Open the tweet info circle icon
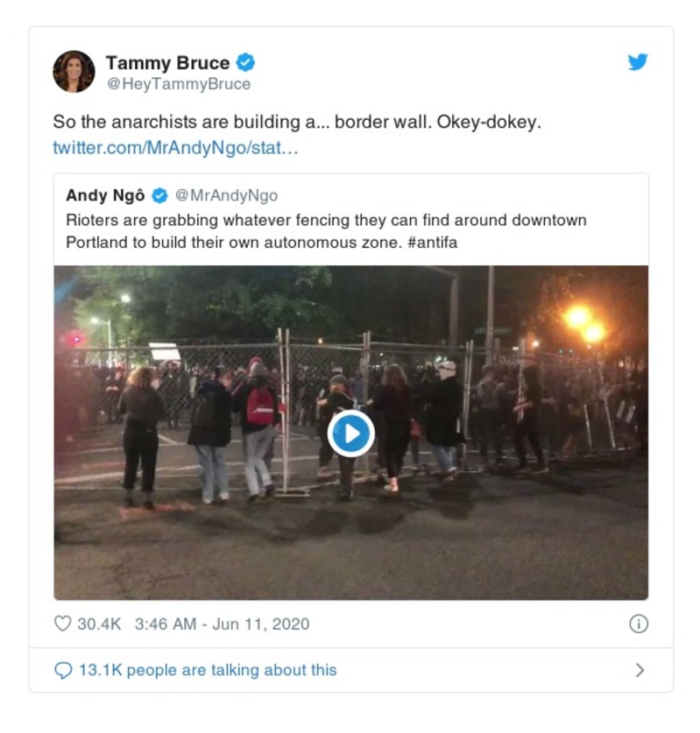700x733 pixels. (639, 624)
